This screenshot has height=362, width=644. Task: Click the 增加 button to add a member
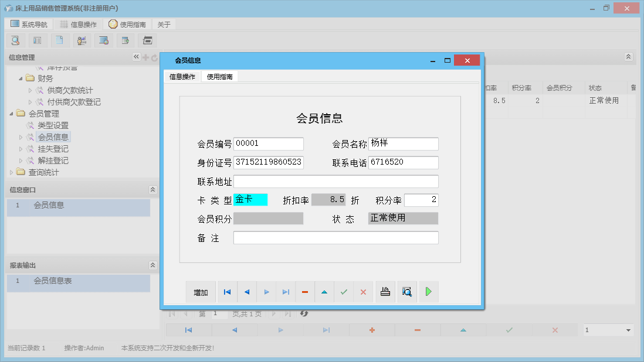point(200,291)
